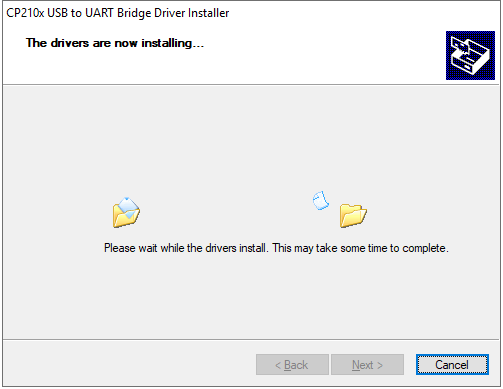
Task: Click the 'Please wait while the drivers install' text
Action: [185, 248]
